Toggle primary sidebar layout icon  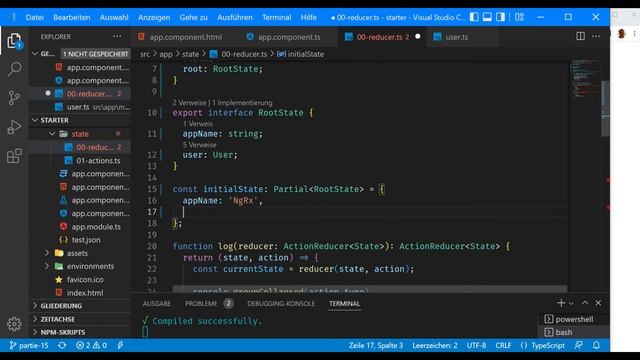click(474, 17)
